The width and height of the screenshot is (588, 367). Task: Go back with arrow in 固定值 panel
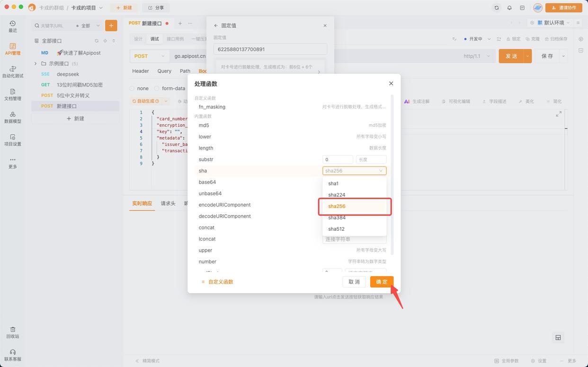point(216,26)
